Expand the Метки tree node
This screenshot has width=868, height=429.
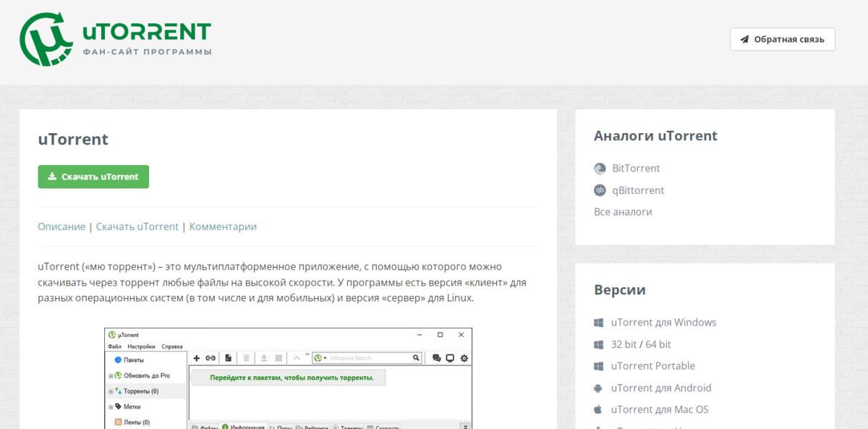111,407
